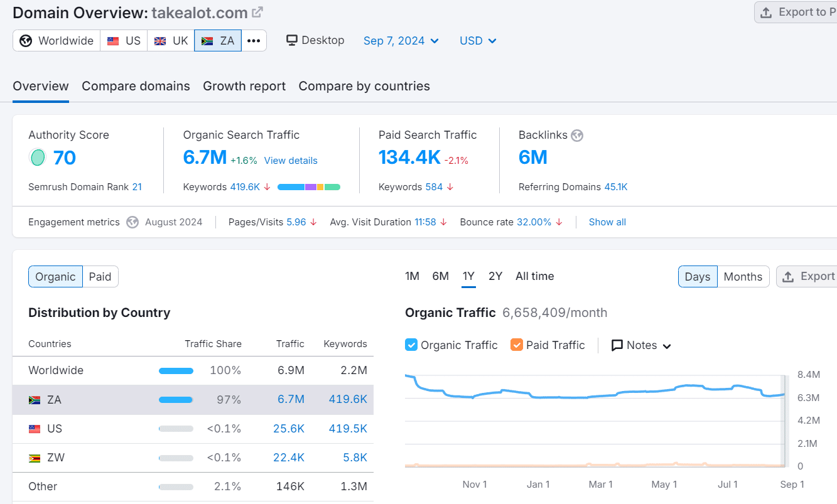
Task: Click View details link for organic traffic
Action: pos(291,161)
